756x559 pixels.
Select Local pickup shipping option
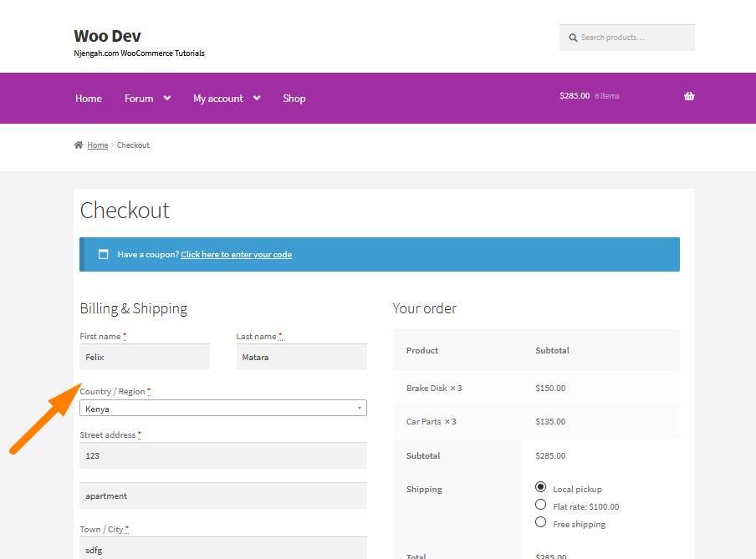coord(540,486)
